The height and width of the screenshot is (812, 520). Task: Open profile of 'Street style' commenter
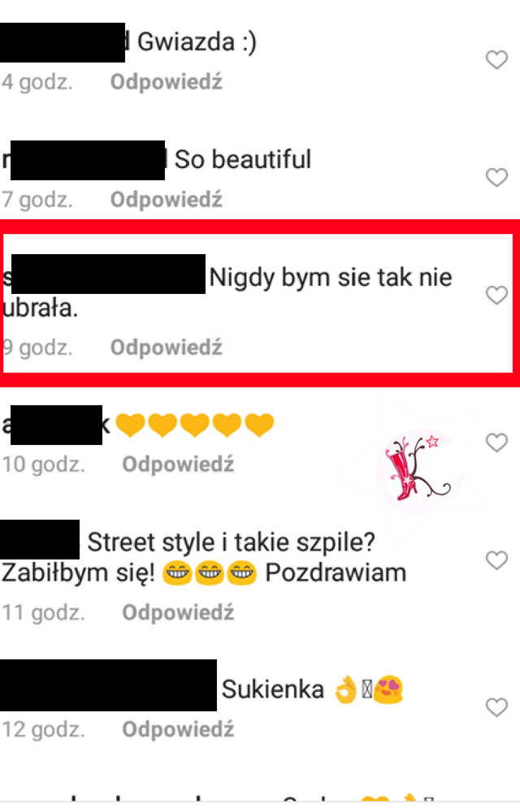pos(40,540)
